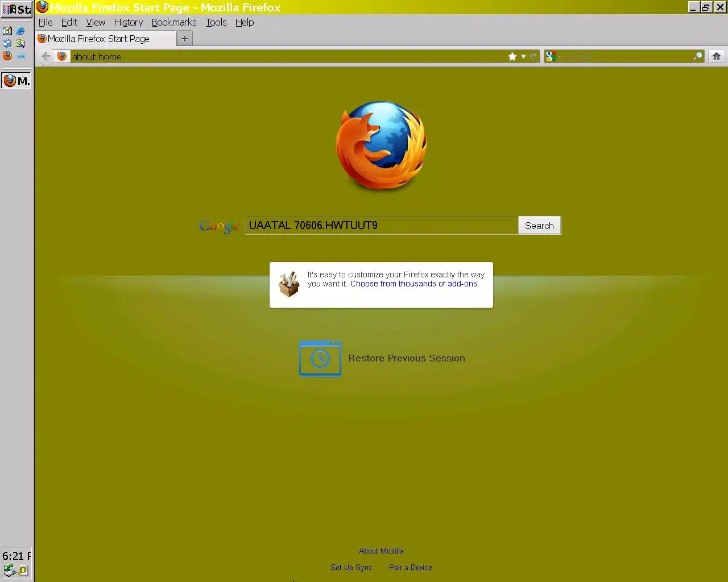
Task: Click the start page search text box
Action: point(381,225)
